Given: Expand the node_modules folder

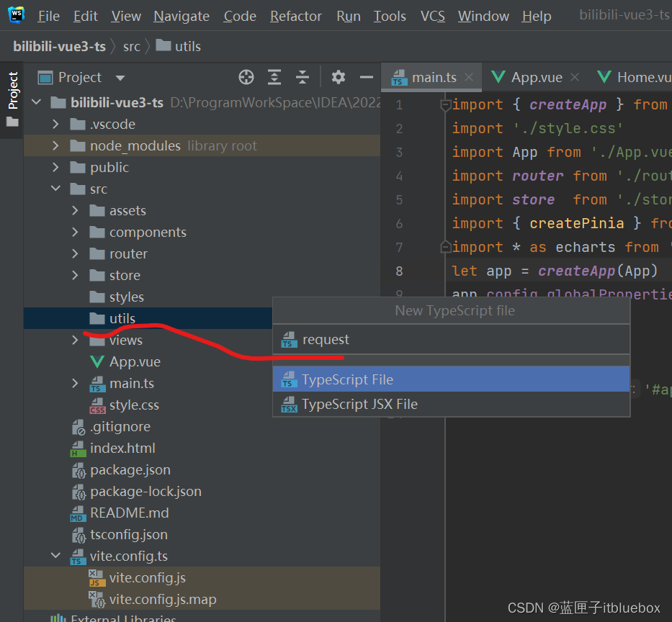Looking at the screenshot, I should (x=56, y=146).
